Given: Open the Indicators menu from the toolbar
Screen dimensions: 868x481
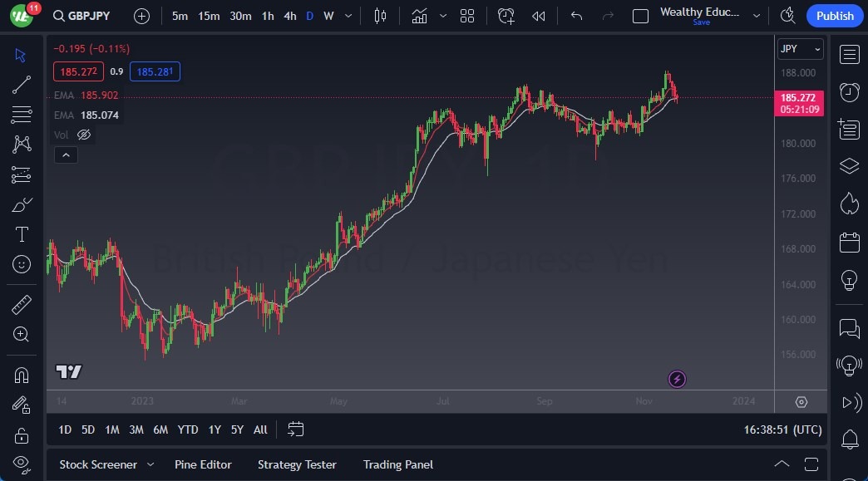Looking at the screenshot, I should [419, 15].
